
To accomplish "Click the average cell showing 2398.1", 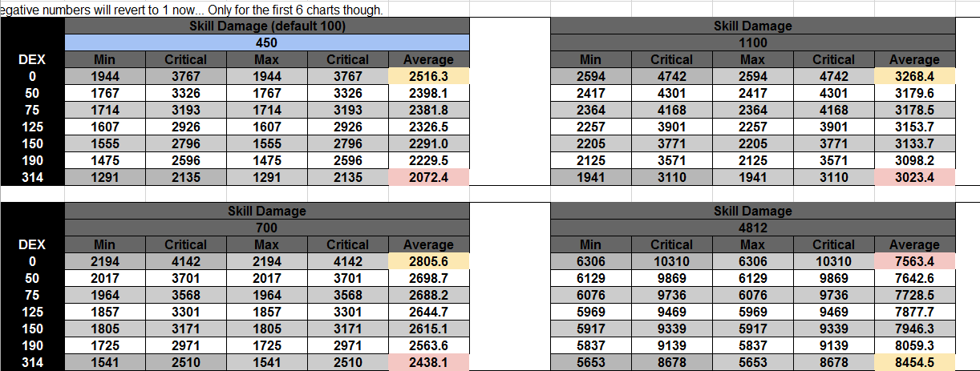I will click(428, 93).
